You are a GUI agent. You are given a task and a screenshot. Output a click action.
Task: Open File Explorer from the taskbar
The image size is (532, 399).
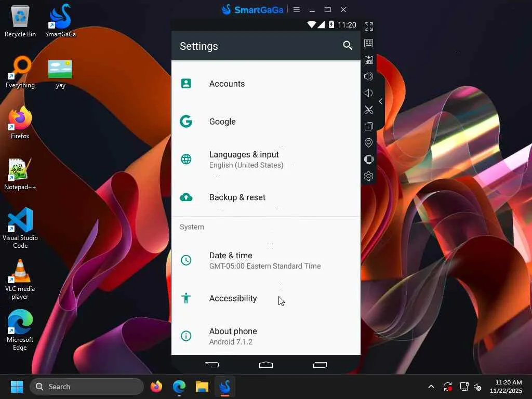pos(202,387)
